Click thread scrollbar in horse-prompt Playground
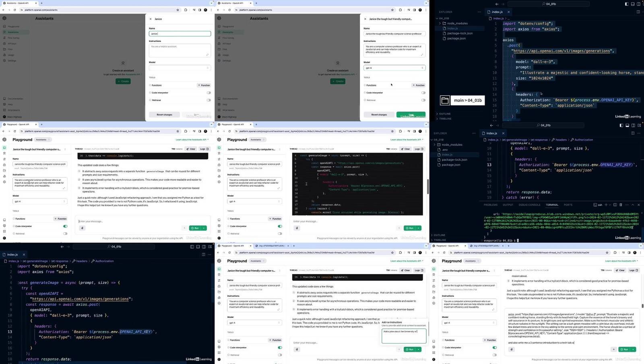Image resolution: width=644 pixels, height=364 pixels. coord(642,306)
